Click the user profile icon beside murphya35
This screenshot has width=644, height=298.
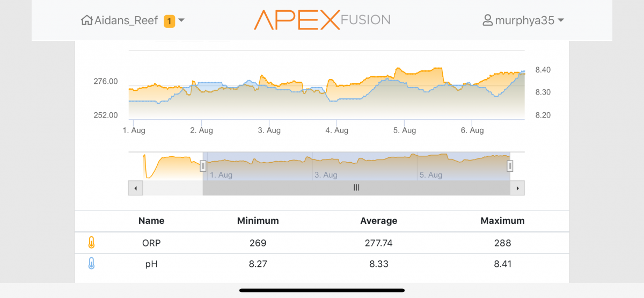point(487,20)
